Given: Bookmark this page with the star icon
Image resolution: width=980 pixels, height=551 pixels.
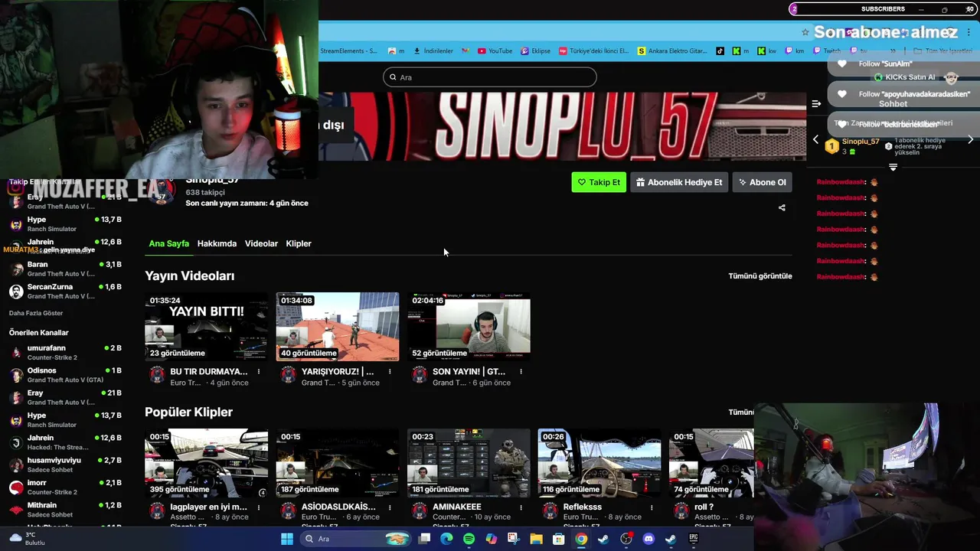Looking at the screenshot, I should pyautogui.click(x=805, y=32).
